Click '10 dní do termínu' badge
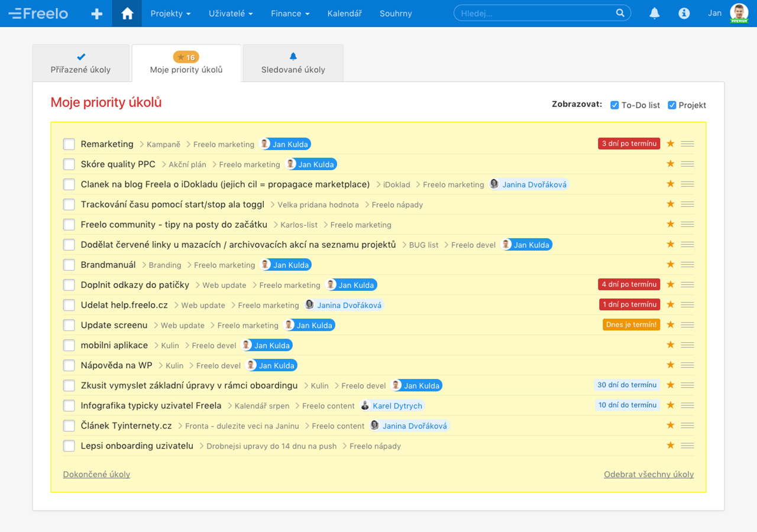Viewport: 757px width, 532px height. (627, 405)
